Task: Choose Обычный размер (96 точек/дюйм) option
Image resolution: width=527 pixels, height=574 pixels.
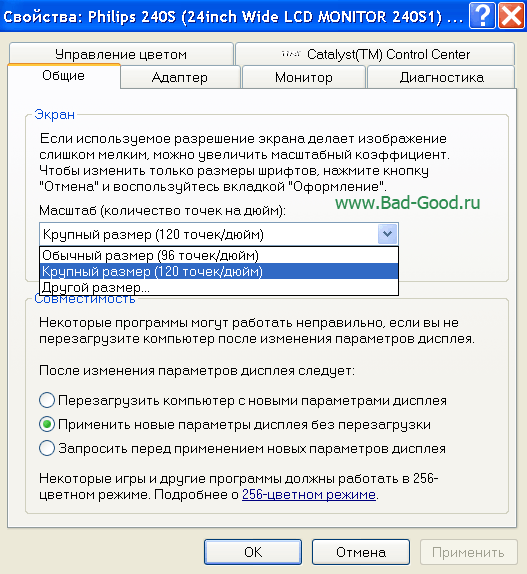Action: click(219, 255)
